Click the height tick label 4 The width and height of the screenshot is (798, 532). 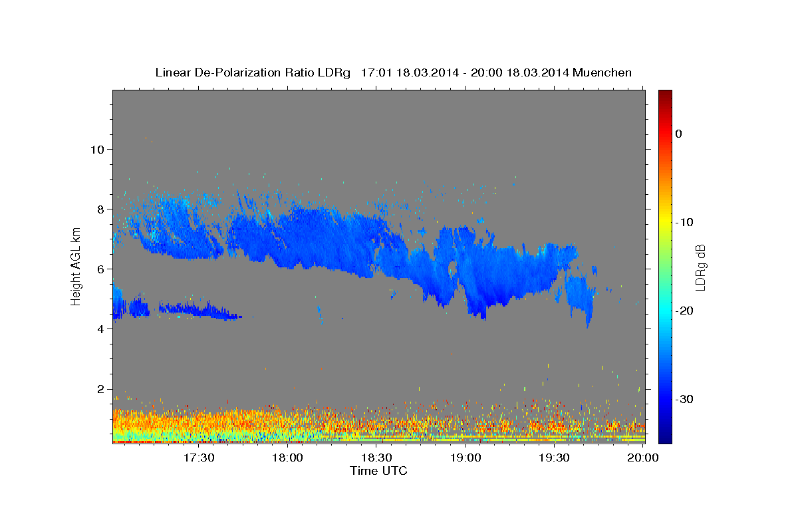click(99, 329)
